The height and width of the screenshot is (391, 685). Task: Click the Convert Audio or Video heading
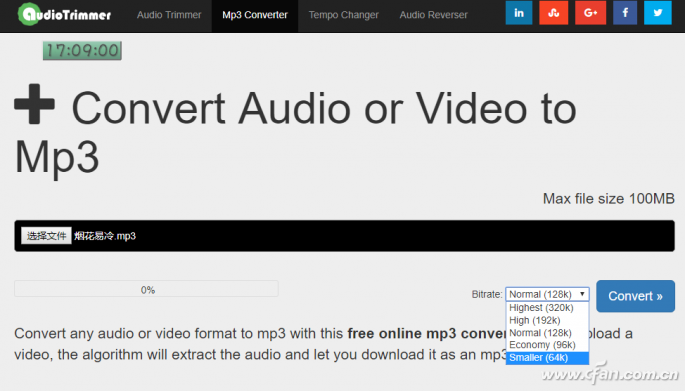(x=295, y=132)
